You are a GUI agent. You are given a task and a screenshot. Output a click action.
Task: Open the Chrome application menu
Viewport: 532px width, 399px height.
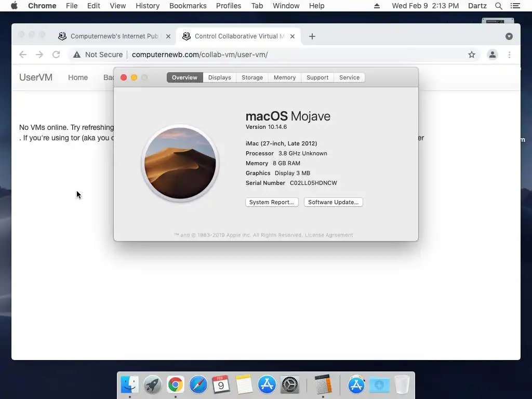pos(42,6)
